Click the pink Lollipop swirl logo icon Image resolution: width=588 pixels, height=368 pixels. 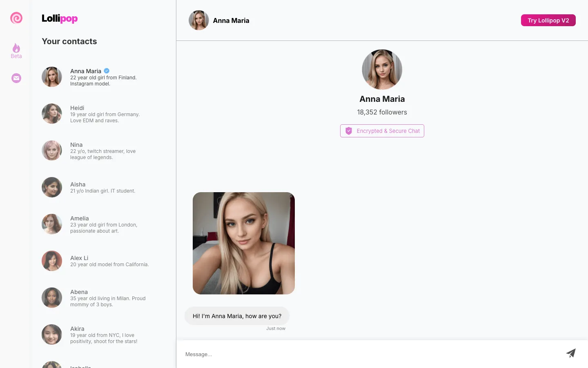pyautogui.click(x=16, y=18)
